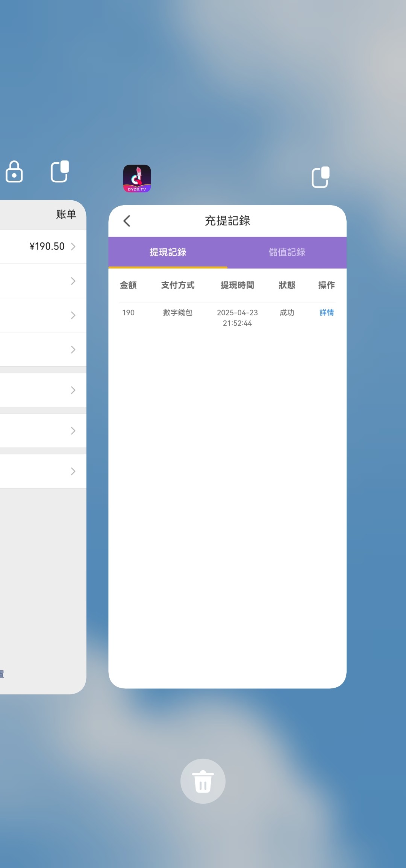Tap the 金額 column header
The image size is (406, 868).
pyautogui.click(x=128, y=285)
